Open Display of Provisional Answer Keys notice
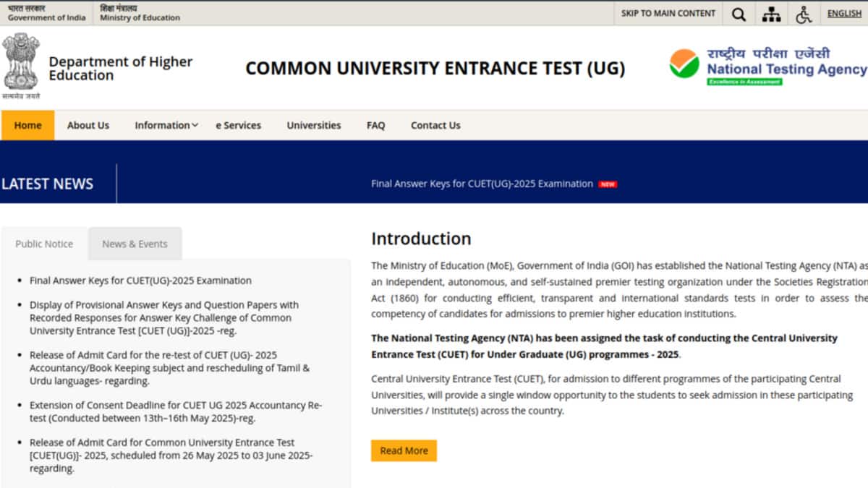The height and width of the screenshot is (488, 868). pos(164,318)
